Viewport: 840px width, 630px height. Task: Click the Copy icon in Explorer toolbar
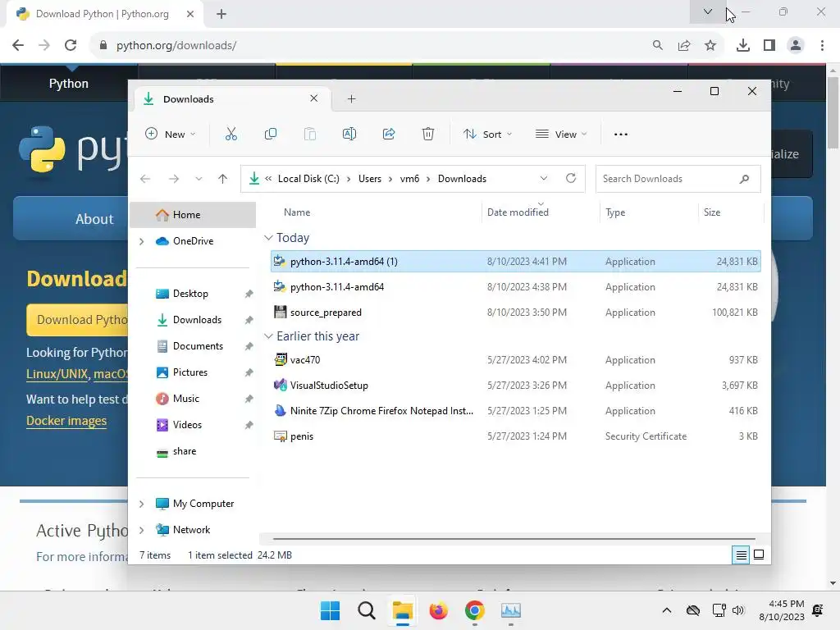(271, 134)
